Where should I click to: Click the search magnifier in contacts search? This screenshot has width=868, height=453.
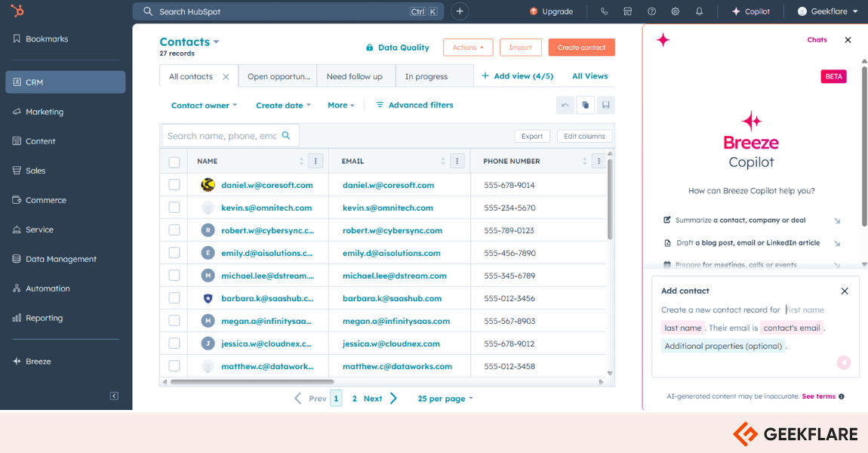tap(286, 136)
